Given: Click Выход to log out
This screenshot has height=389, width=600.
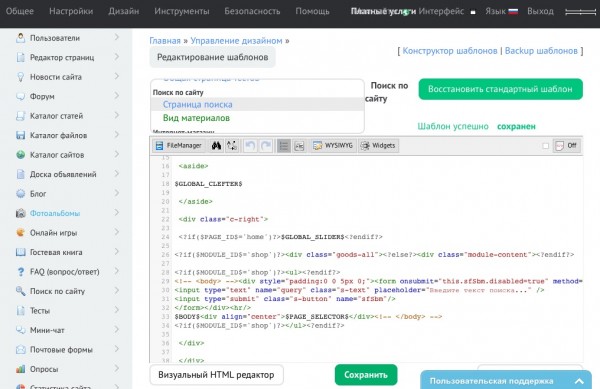Looking at the screenshot, I should pos(540,11).
